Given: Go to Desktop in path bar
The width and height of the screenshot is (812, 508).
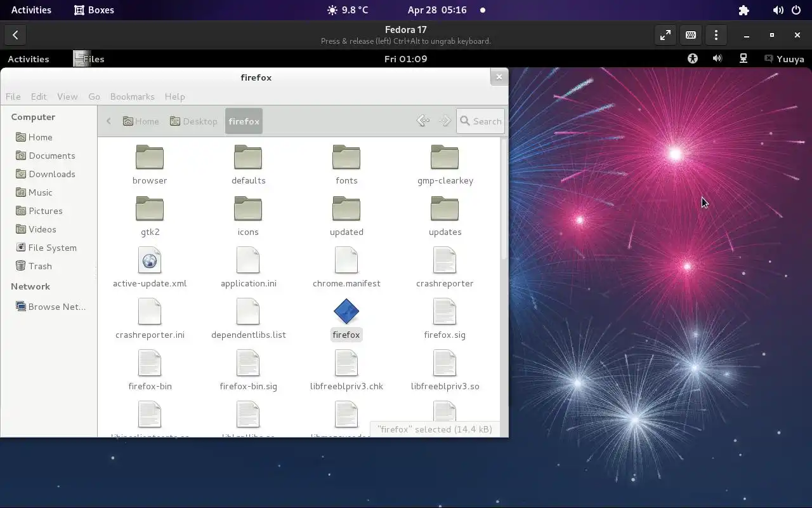Looking at the screenshot, I should (193, 121).
